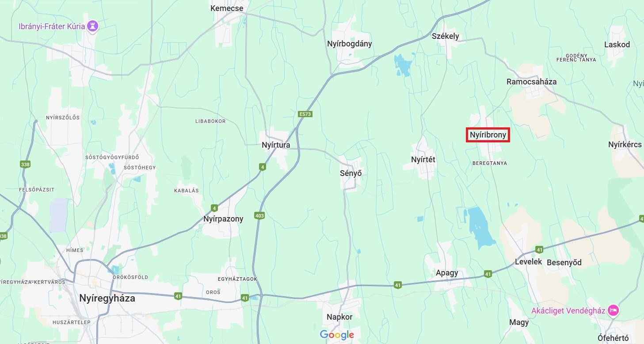Open the Ibrányi-Fráter Kúria place label
This screenshot has height=344, width=644.
52,26
